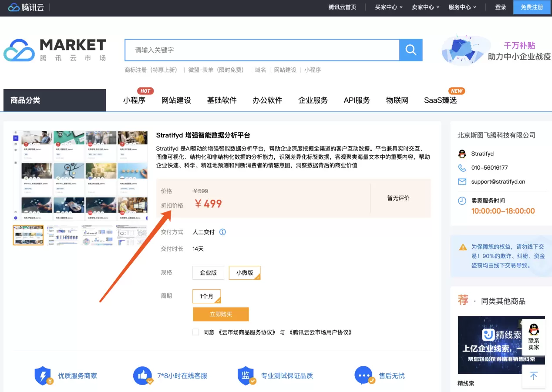Click the info icon beside 人工交付
Screen dimensions: 552x392
[222, 232]
